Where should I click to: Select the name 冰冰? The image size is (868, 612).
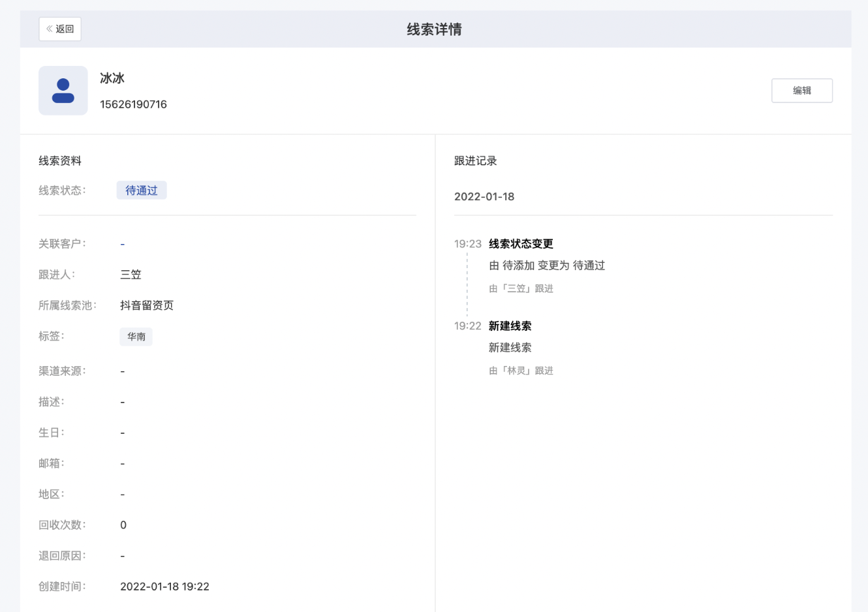[x=112, y=78]
